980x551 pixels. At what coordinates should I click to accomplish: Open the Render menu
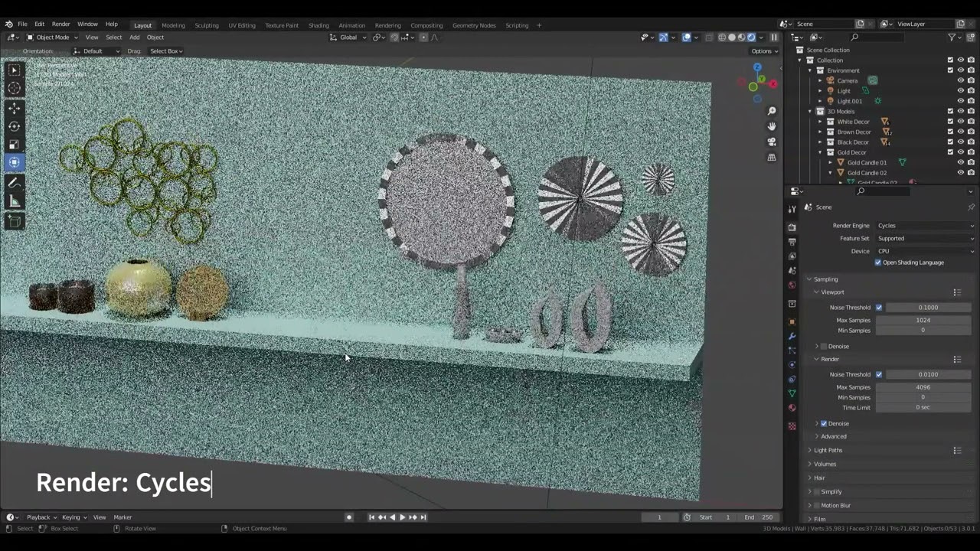(60, 24)
